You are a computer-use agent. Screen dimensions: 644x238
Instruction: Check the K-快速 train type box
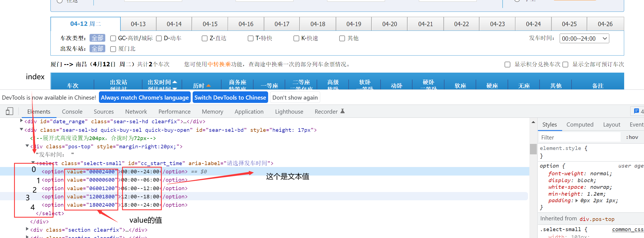[x=297, y=38]
